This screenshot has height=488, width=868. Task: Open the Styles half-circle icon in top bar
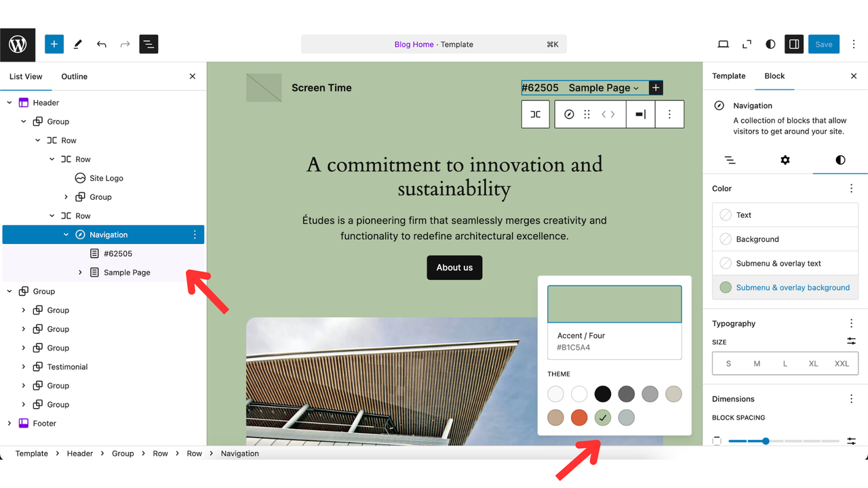click(770, 44)
